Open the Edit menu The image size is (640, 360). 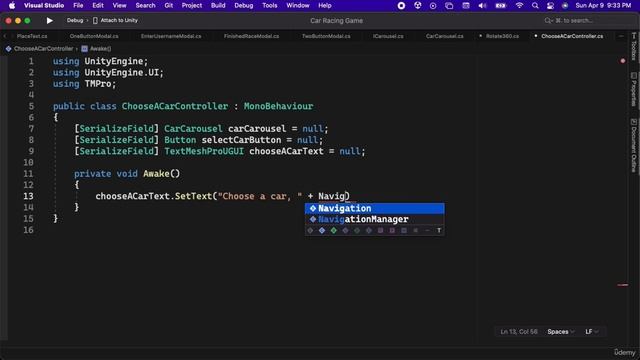click(x=98, y=6)
